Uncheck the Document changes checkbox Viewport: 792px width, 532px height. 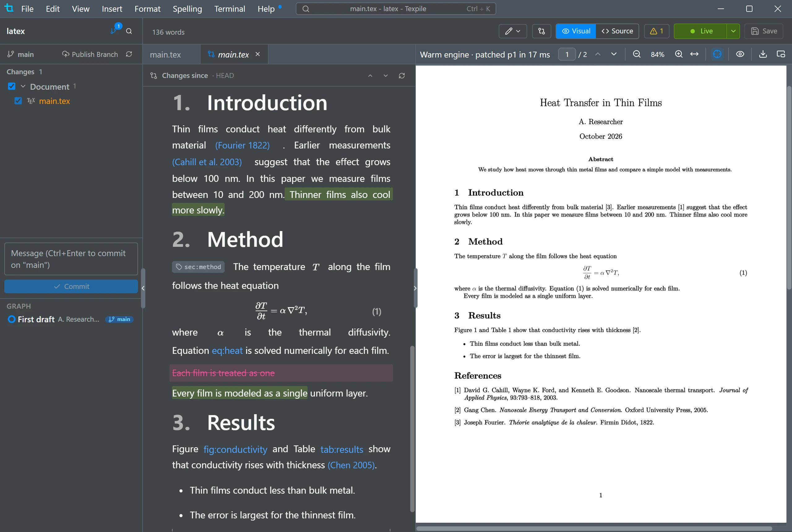(x=11, y=87)
